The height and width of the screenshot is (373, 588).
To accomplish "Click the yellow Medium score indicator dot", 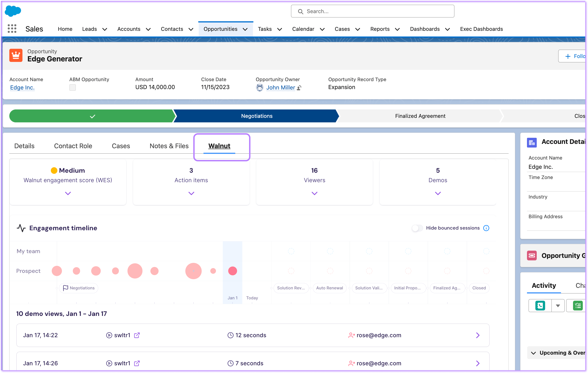I will (x=54, y=170).
